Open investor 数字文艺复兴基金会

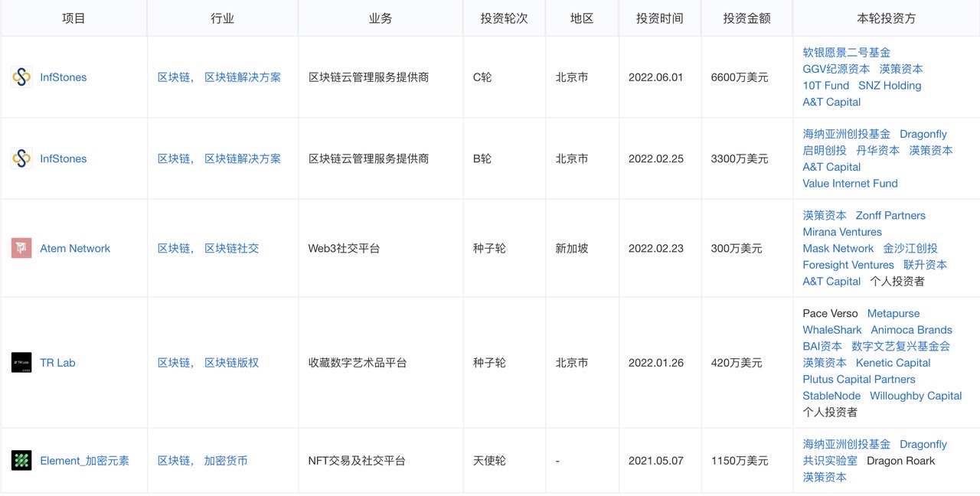click(x=900, y=347)
